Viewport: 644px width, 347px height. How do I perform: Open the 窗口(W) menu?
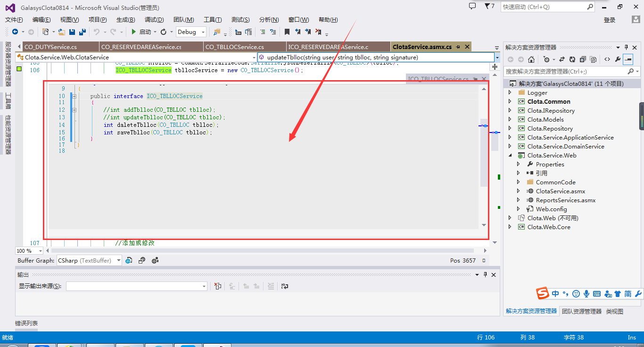point(299,19)
